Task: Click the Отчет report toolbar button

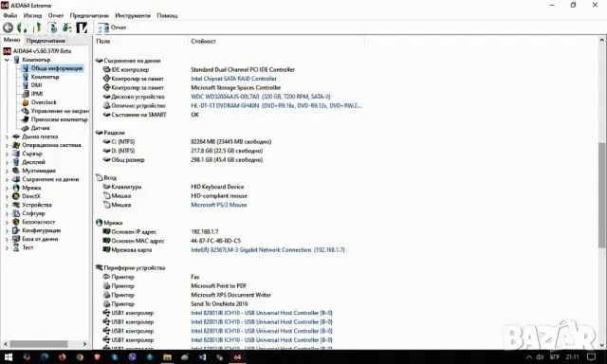Action: (112, 27)
